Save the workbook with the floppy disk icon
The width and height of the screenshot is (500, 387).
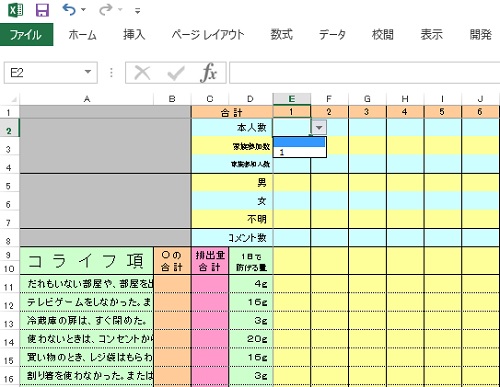(x=42, y=10)
